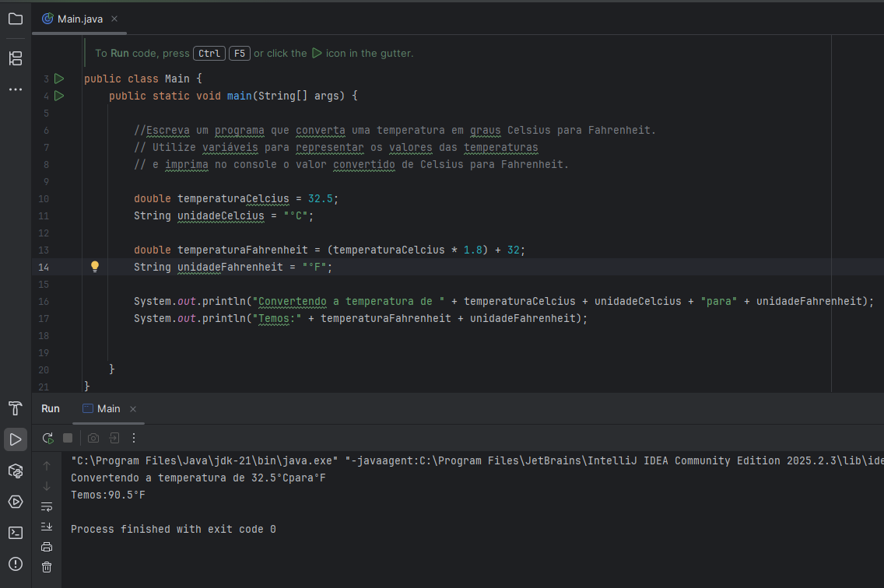Open the Structure tool window
Viewport: 884px width, 588px height.
point(16,58)
